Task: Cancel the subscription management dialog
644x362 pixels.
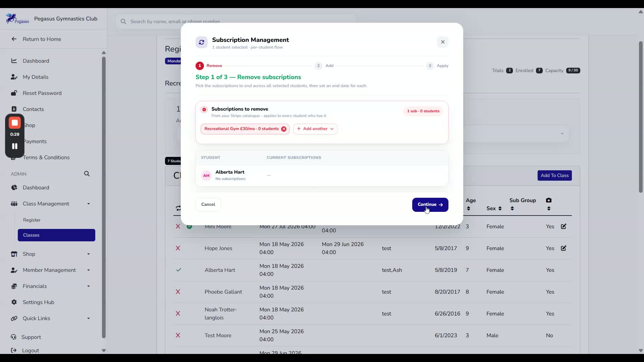Action: coord(208,204)
